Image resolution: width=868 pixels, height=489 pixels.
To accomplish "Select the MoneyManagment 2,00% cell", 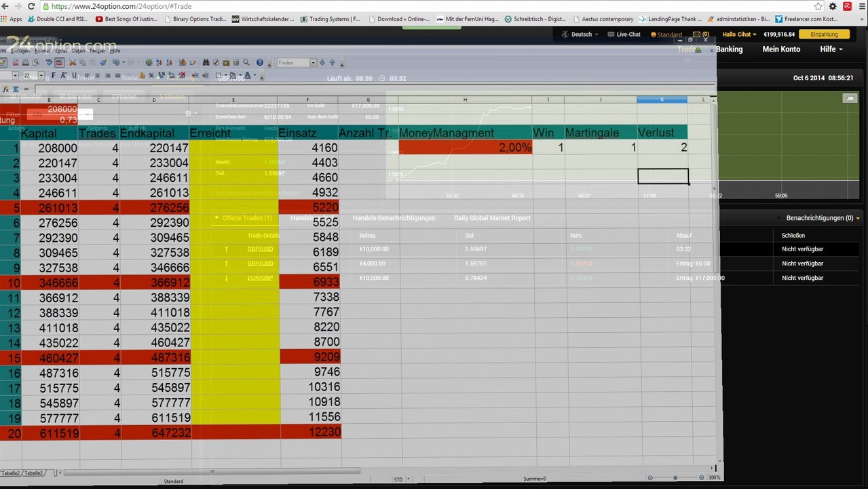I will point(466,147).
